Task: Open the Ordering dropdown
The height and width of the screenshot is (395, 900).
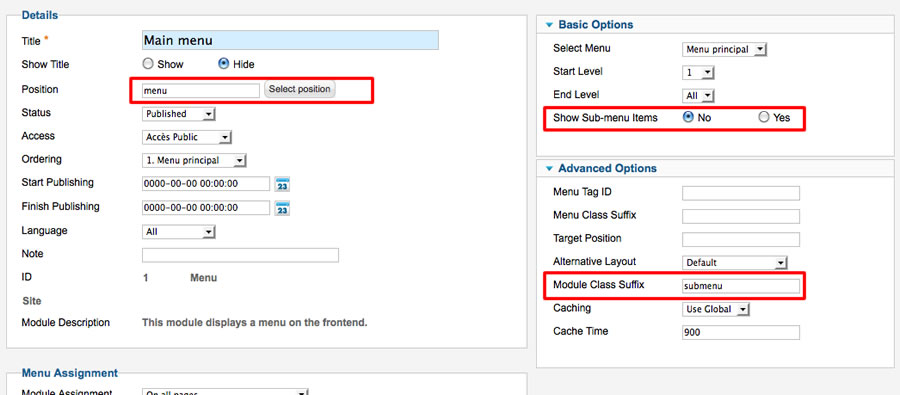Action: 194,161
